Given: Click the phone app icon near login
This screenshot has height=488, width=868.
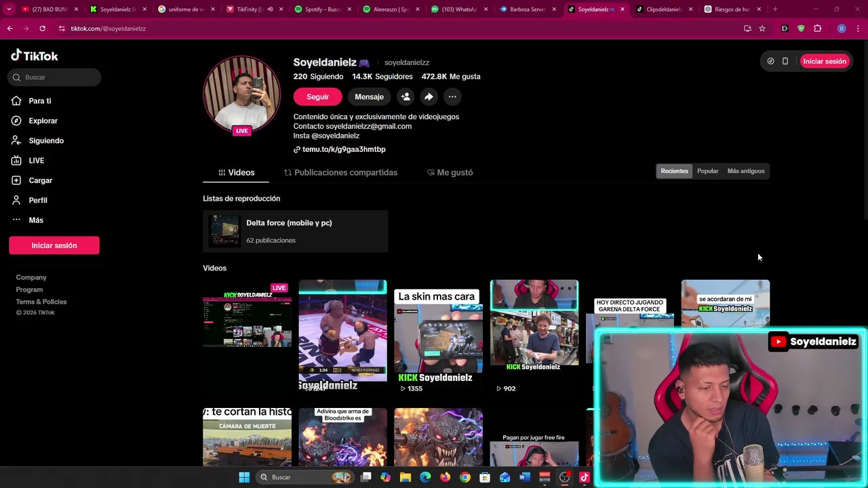Looking at the screenshot, I should pyautogui.click(x=785, y=61).
